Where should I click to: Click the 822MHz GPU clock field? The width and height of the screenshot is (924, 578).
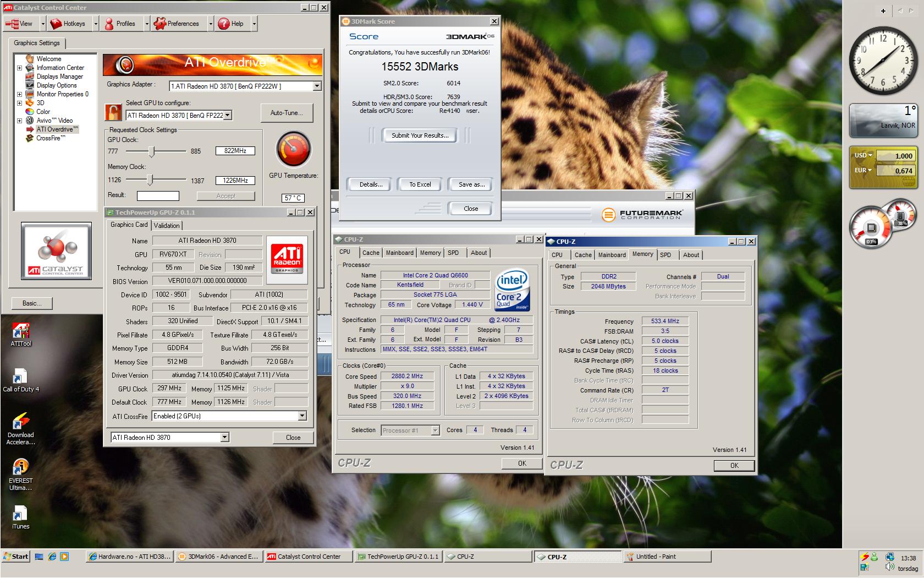click(235, 151)
